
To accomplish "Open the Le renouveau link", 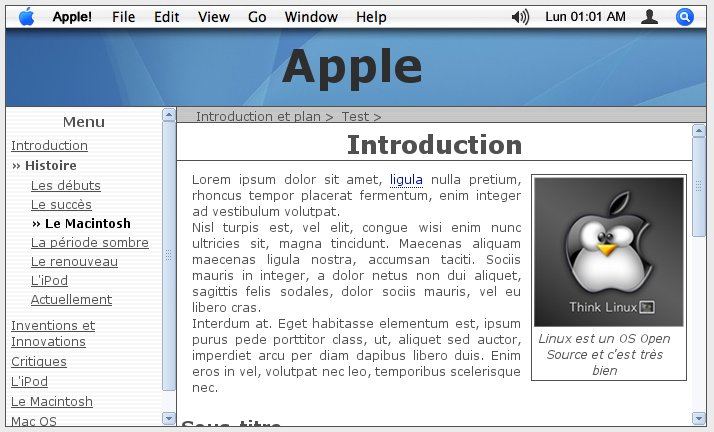I will (x=74, y=262).
